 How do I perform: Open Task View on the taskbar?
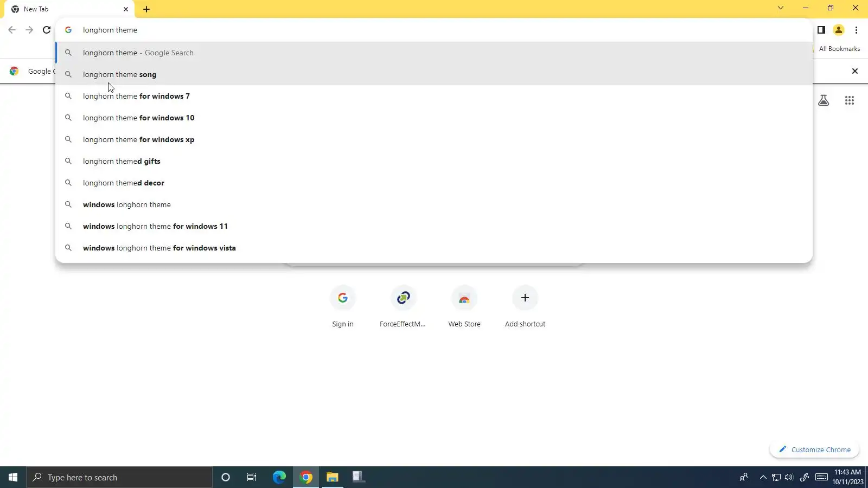pyautogui.click(x=252, y=477)
